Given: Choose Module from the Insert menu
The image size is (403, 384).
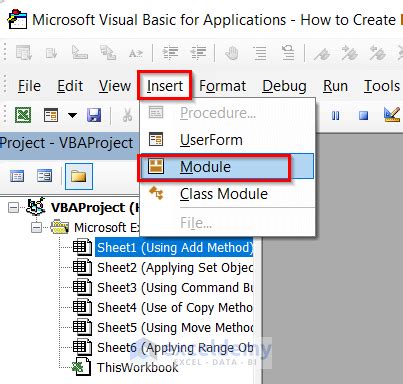Looking at the screenshot, I should [x=227, y=167].
